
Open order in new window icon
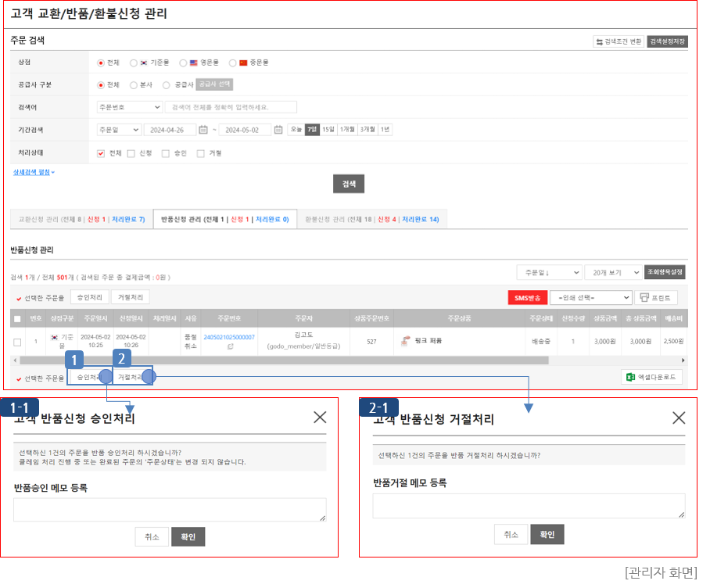(229, 346)
